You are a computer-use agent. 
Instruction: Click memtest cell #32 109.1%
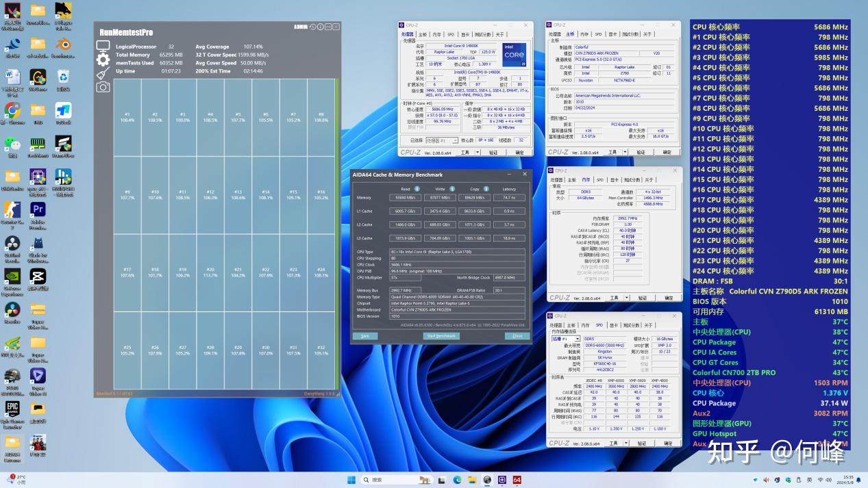pos(321,350)
